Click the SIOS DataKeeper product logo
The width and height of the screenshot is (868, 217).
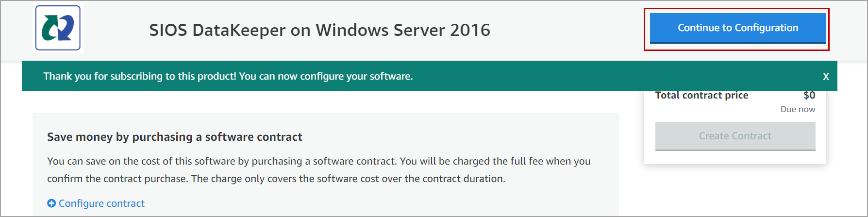58,28
